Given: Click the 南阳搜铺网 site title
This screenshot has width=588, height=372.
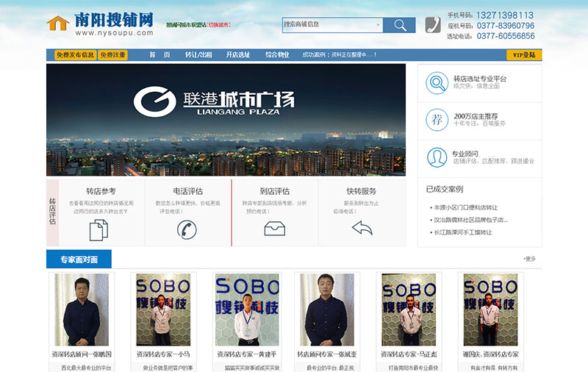Looking at the screenshot, I should 114,20.
